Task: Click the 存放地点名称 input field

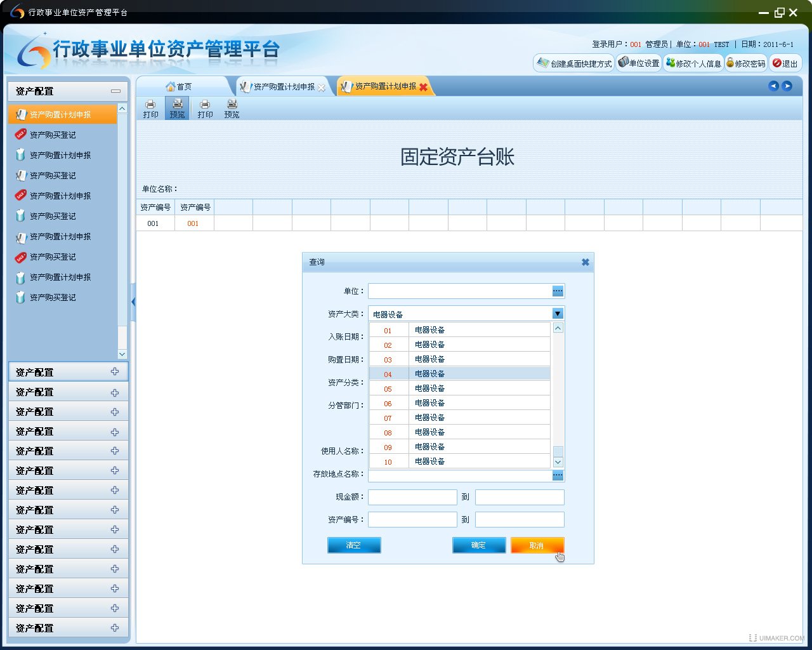Action: (460, 475)
